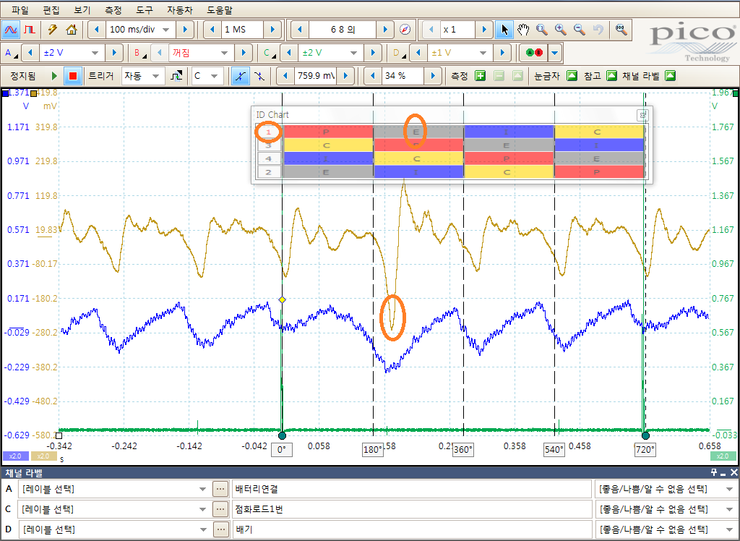Open the buffer navigator compass icon
This screenshot has height=541, width=740.
[405, 30]
